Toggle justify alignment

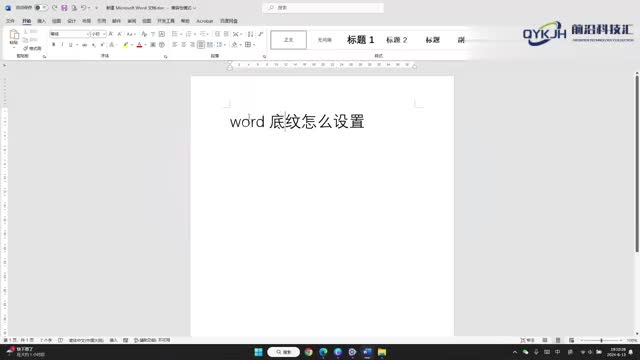click(201, 44)
